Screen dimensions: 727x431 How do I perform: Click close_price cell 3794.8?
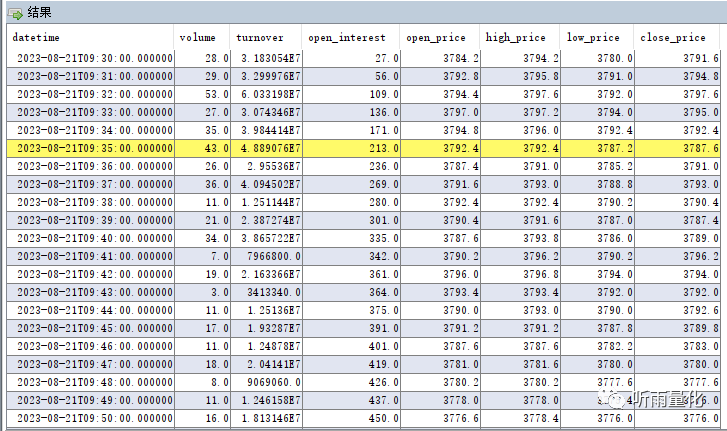tap(677, 76)
